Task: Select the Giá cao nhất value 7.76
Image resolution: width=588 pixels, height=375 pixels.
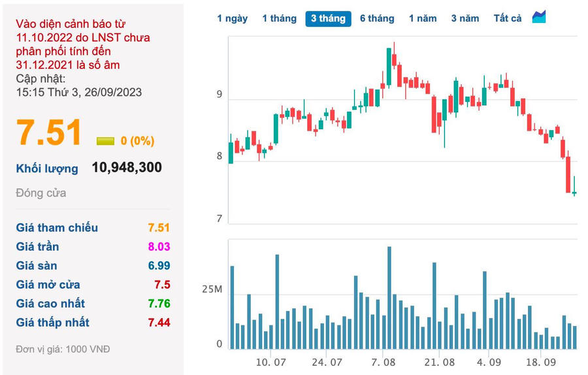Action: pyautogui.click(x=159, y=303)
